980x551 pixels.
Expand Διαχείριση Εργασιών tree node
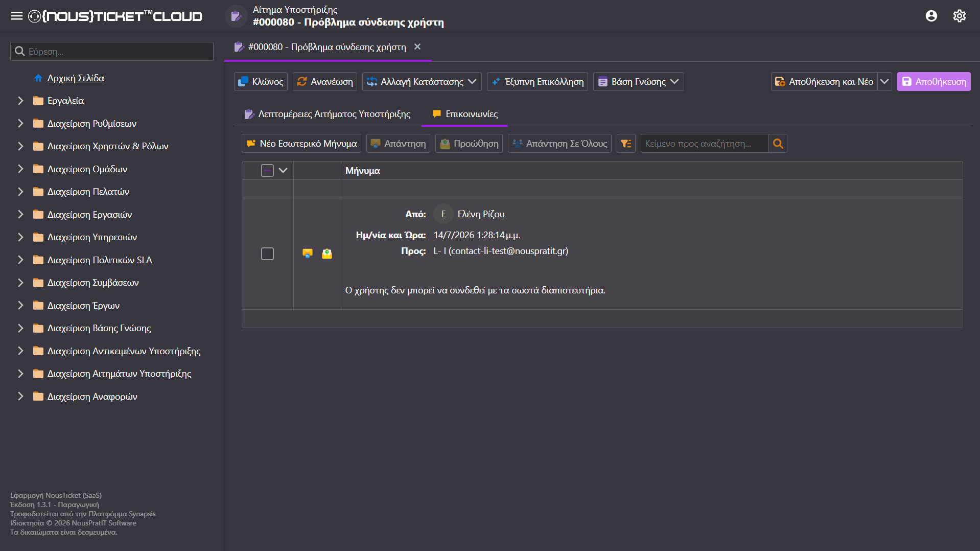20,215
